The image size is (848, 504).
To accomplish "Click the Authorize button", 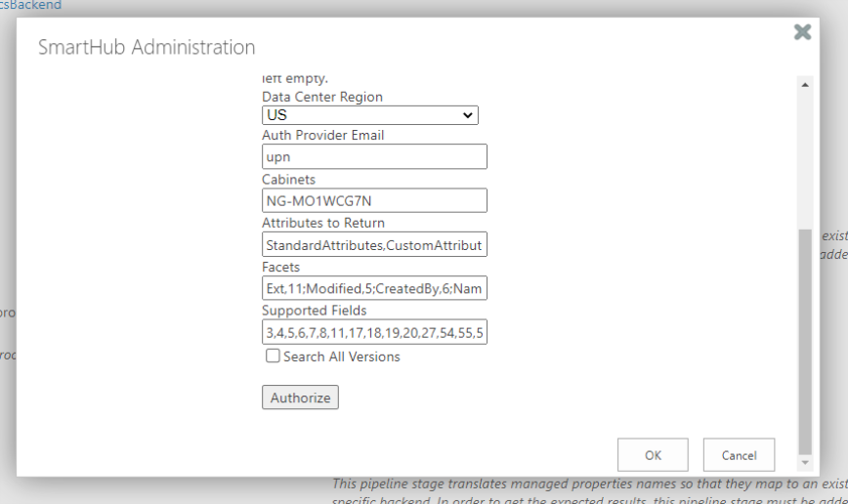I will pyautogui.click(x=300, y=398).
